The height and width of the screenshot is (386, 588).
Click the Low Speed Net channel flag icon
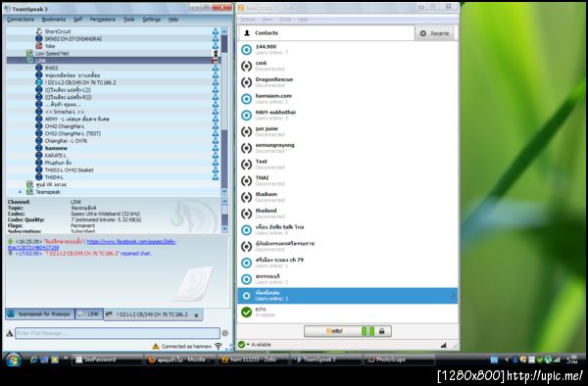(216, 53)
